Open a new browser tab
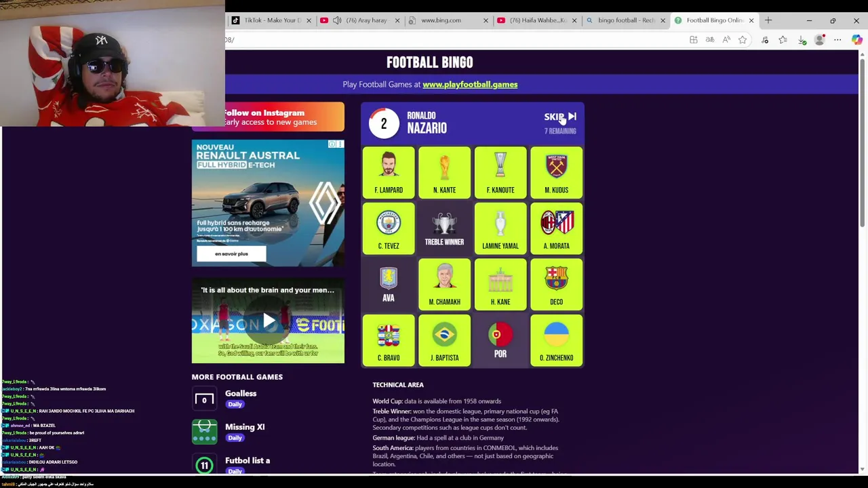This screenshot has width=868, height=488. click(x=768, y=20)
